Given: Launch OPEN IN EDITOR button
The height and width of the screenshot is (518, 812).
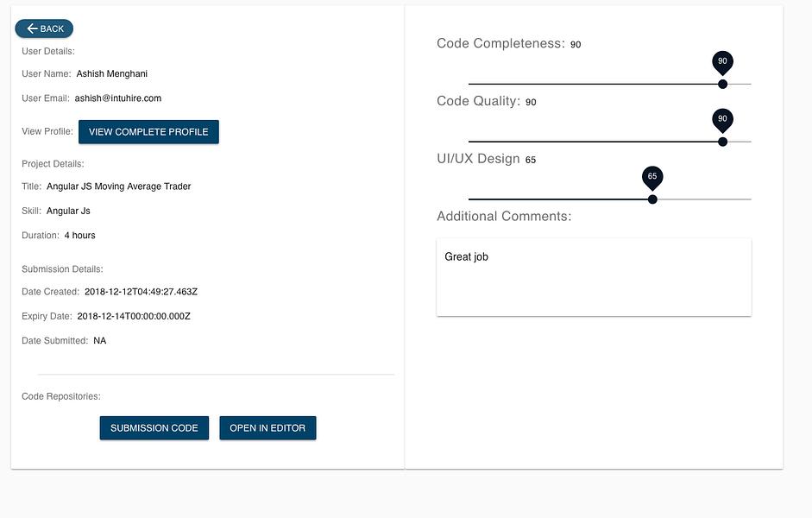Looking at the screenshot, I should tap(268, 428).
